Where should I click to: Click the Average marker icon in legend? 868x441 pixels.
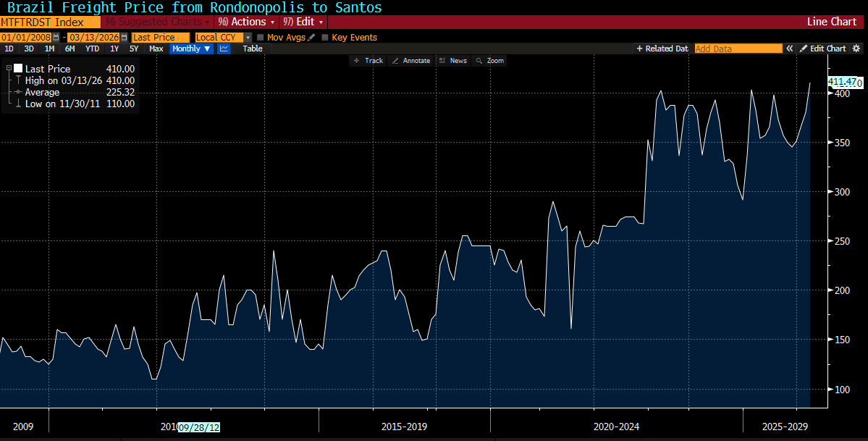pyautogui.click(x=18, y=92)
